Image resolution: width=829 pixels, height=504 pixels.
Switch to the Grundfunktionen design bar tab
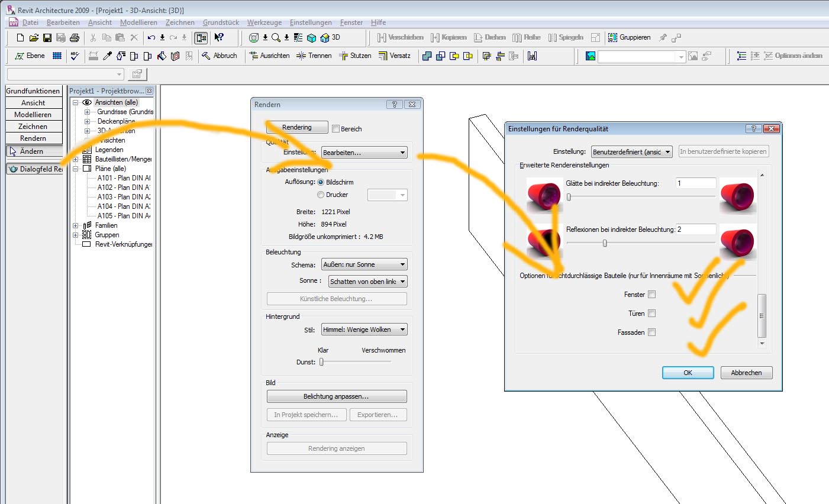pyautogui.click(x=33, y=91)
